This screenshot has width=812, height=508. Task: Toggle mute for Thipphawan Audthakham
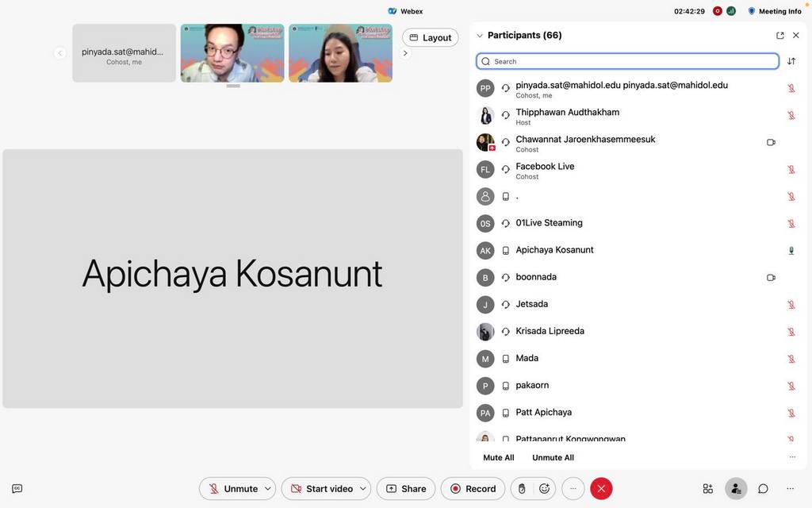point(791,116)
